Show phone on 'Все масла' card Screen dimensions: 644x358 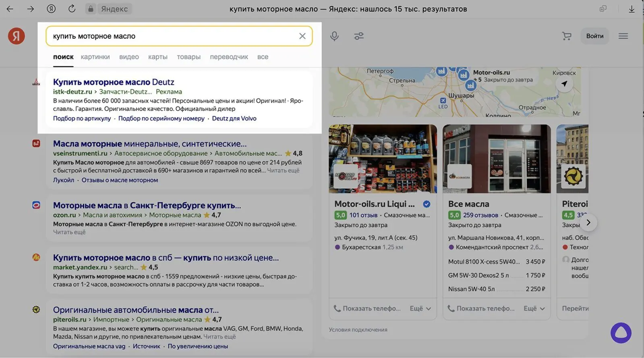coord(481,308)
